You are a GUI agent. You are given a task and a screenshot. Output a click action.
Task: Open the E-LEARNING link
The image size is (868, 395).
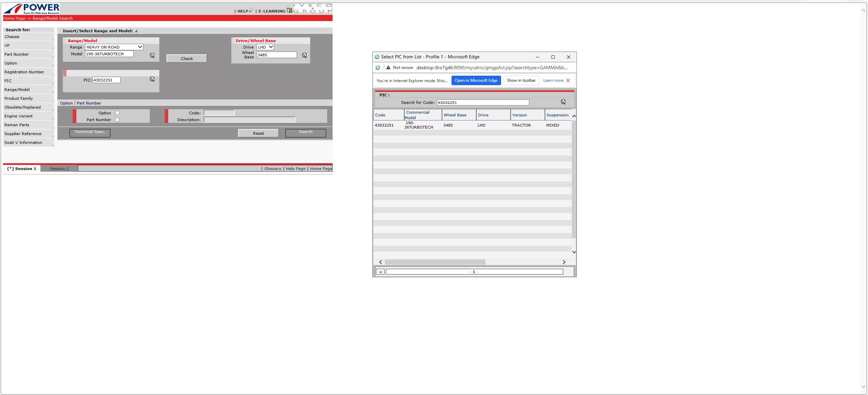272,11
